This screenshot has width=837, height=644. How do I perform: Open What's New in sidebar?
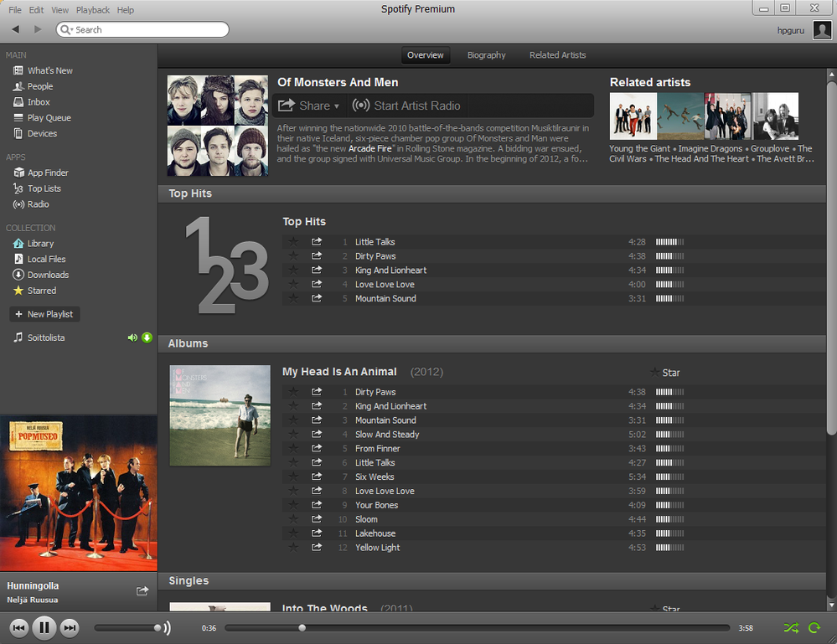43,70
